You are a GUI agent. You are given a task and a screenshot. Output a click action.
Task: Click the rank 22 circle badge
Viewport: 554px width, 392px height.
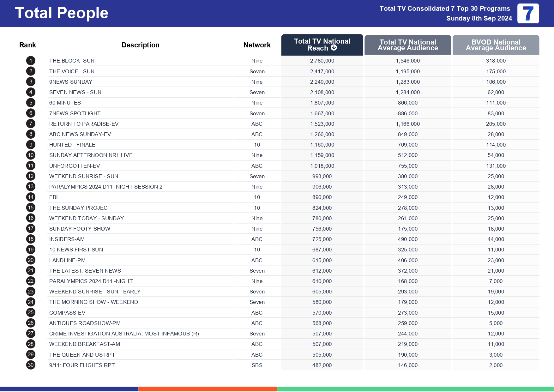click(x=31, y=281)
